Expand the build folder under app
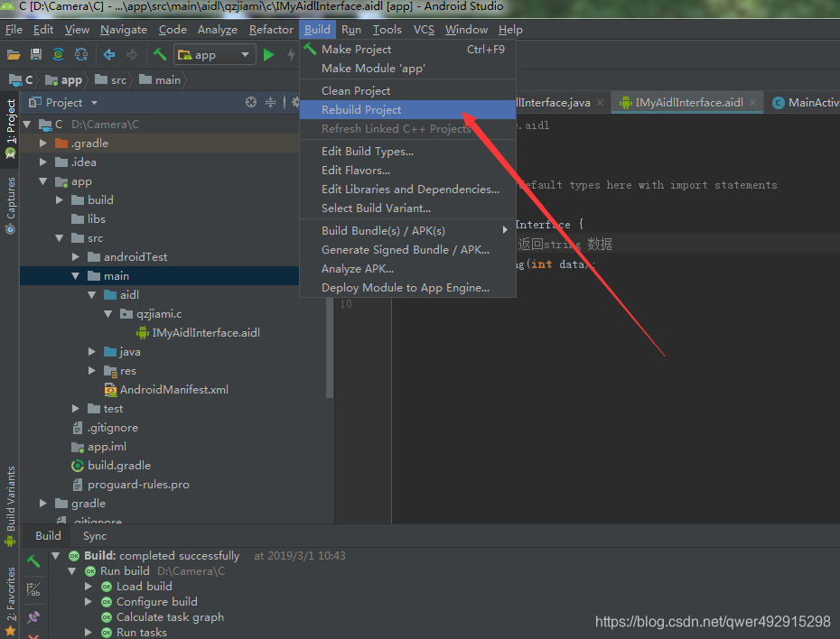The image size is (840, 639). 60,200
